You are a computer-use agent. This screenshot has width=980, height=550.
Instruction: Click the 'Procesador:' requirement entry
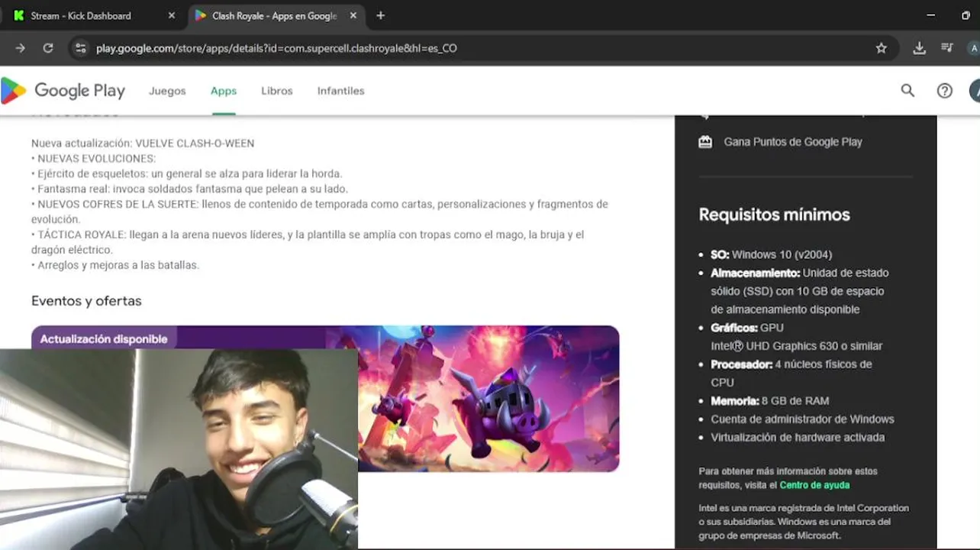[791, 374]
